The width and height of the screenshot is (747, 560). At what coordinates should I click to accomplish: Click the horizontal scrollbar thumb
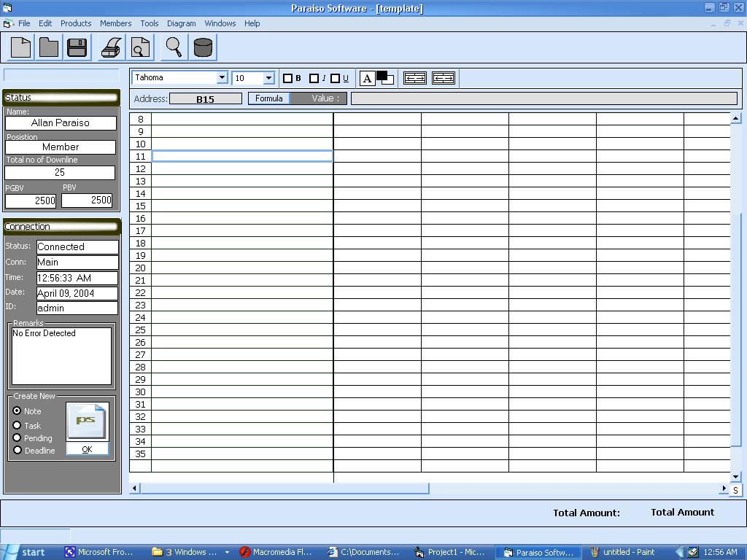pyautogui.click(x=285, y=488)
